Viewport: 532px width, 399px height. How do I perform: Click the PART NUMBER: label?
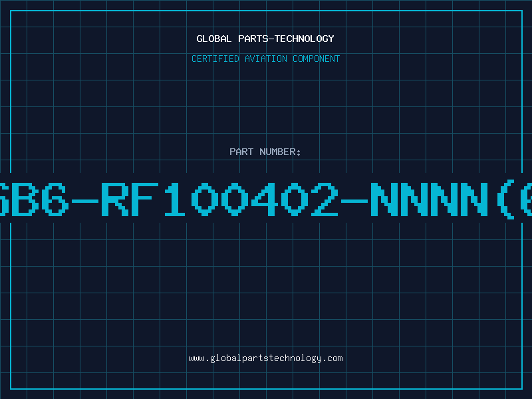(x=265, y=152)
